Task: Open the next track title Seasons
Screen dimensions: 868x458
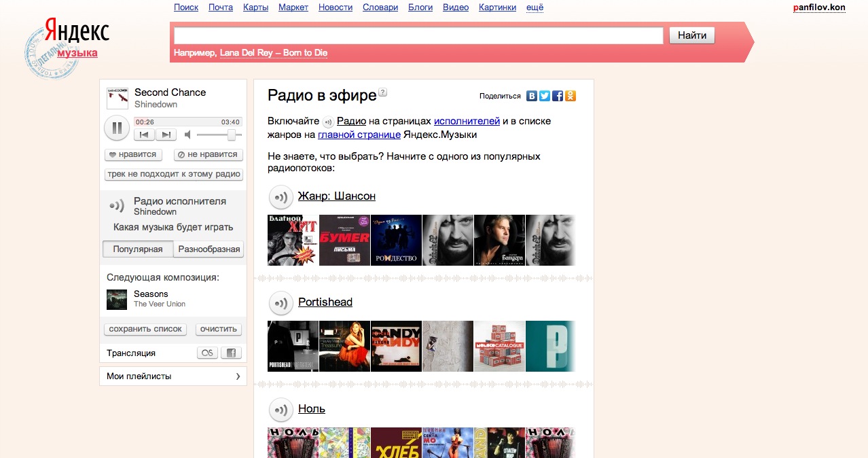Action: point(151,294)
